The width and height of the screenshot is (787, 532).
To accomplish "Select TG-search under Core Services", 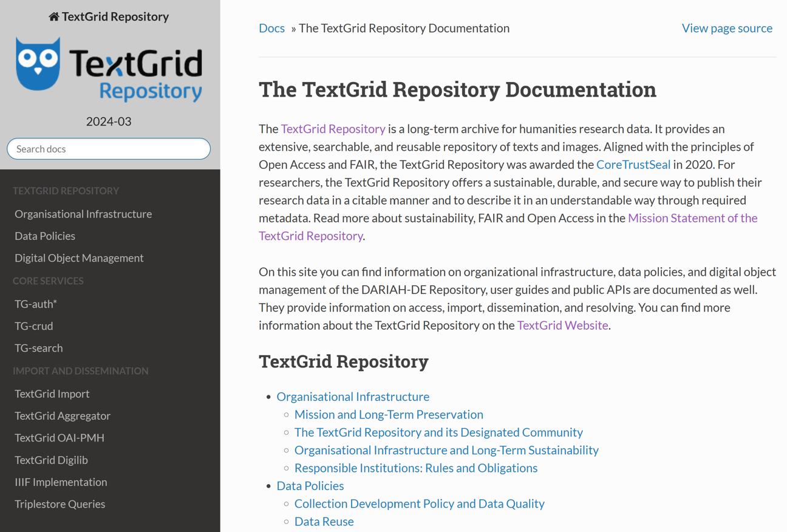I will point(38,348).
